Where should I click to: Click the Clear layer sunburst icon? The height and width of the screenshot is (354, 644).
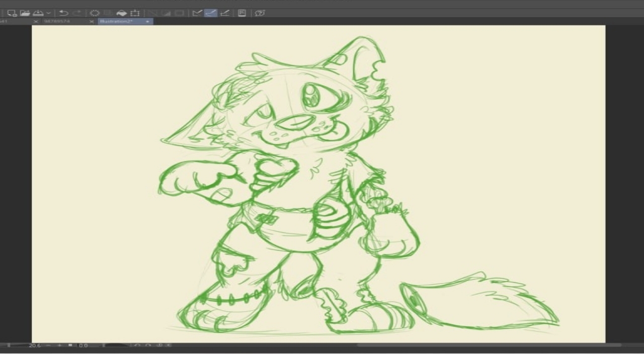click(x=95, y=13)
